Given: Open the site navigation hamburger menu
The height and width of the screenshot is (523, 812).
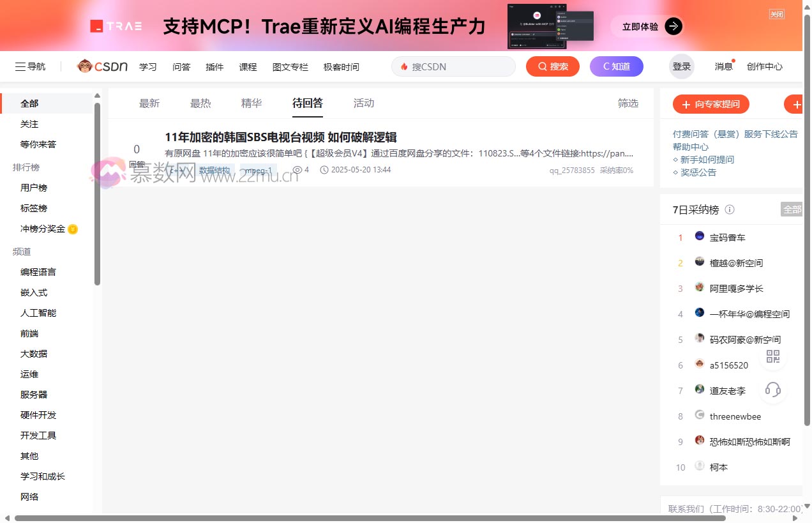Looking at the screenshot, I should [x=29, y=66].
